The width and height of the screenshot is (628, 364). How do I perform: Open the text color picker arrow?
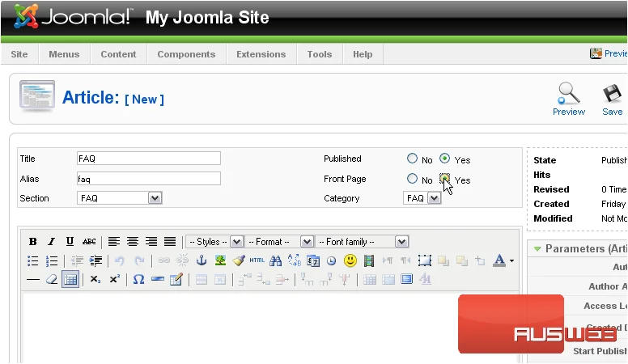pos(511,261)
